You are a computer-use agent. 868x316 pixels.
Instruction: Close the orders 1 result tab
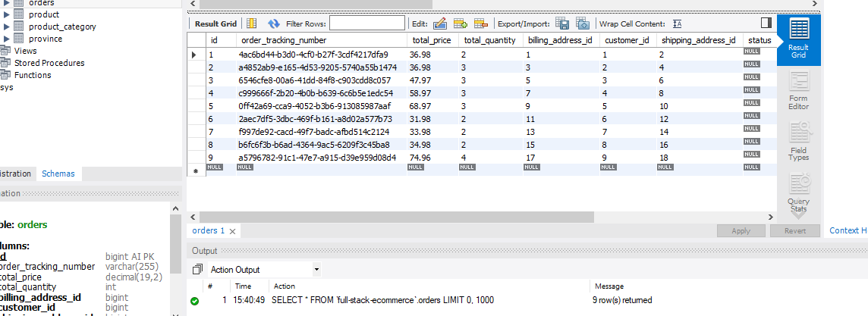tap(232, 231)
